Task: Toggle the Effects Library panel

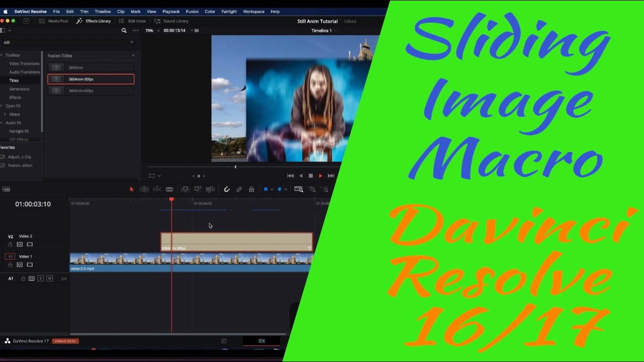Action: click(x=94, y=21)
